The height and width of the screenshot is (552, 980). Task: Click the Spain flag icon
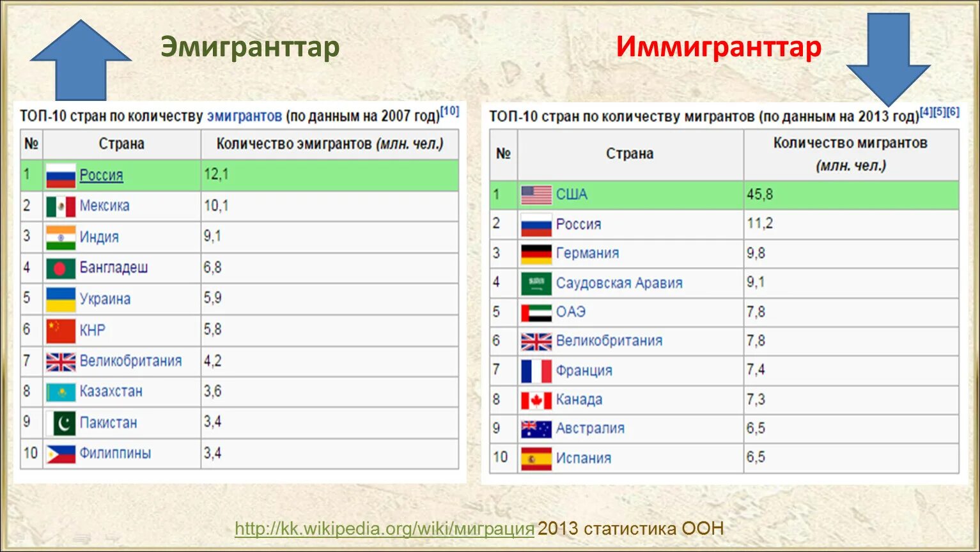pos(536,459)
